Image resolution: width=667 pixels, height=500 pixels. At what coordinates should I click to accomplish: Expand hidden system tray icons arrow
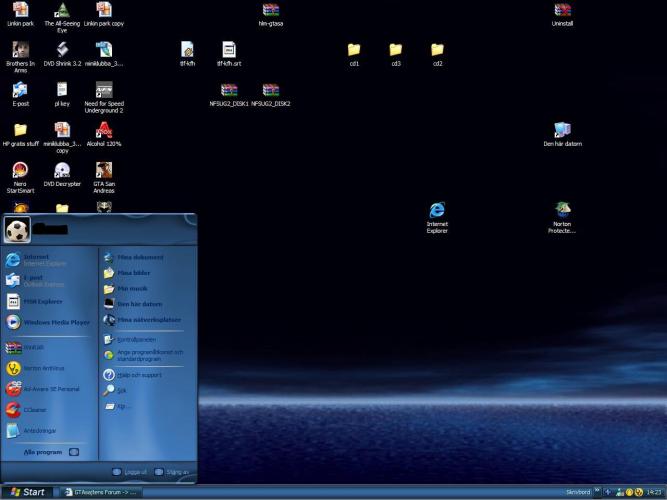click(x=608, y=492)
